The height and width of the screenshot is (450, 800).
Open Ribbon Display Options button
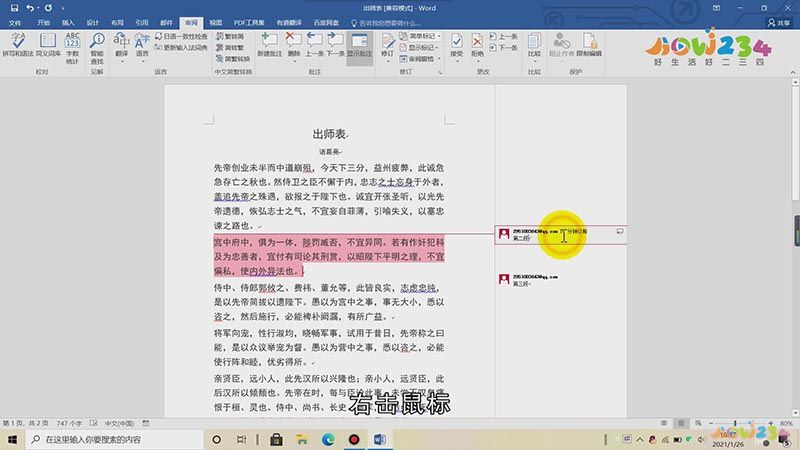click(716, 8)
